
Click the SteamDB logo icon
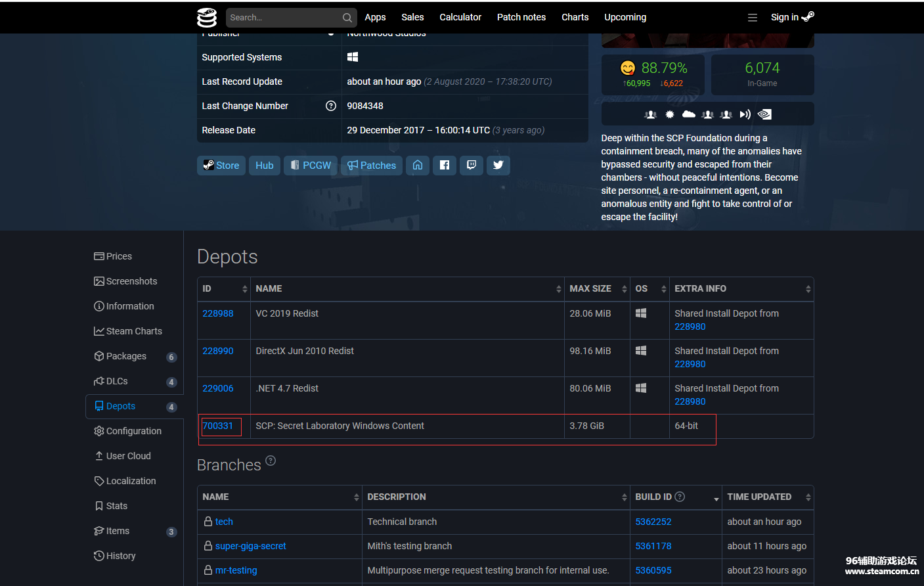click(x=207, y=18)
